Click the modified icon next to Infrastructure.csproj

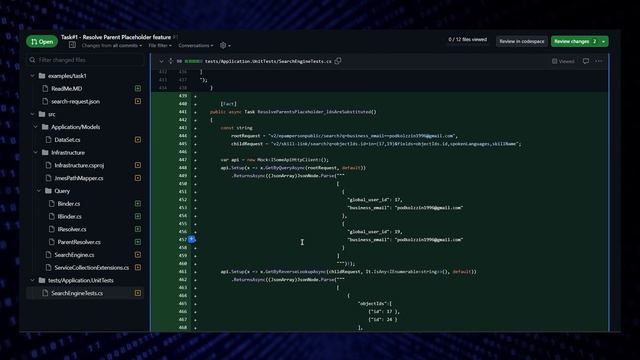138,165
